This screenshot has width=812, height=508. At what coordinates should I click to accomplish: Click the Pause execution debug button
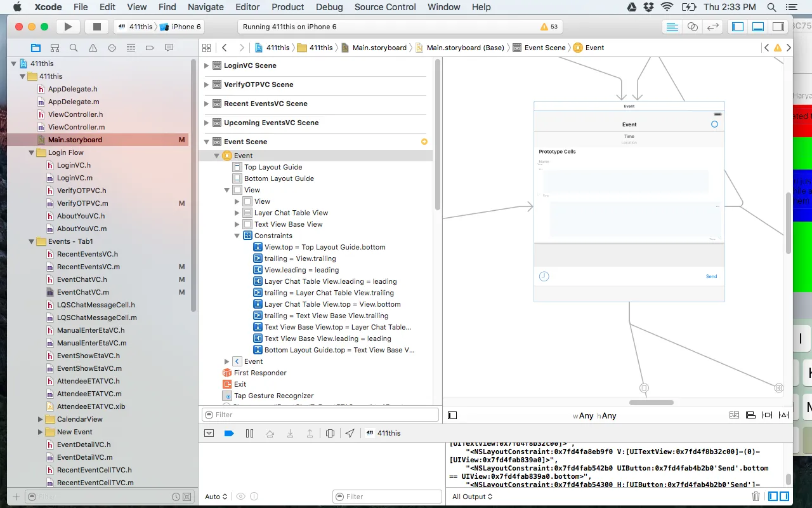249,433
